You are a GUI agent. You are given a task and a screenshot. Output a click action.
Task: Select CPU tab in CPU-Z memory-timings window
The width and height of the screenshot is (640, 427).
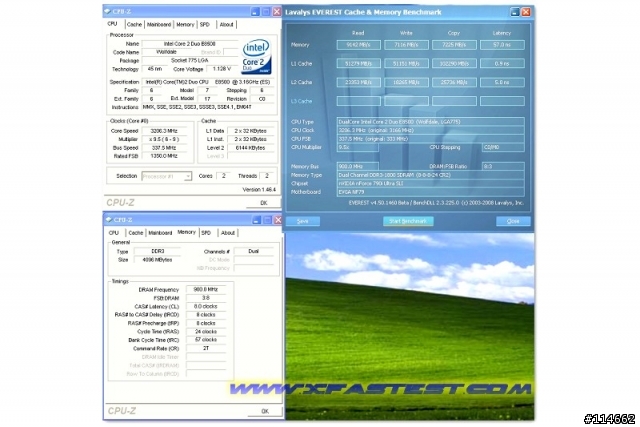coord(114,233)
